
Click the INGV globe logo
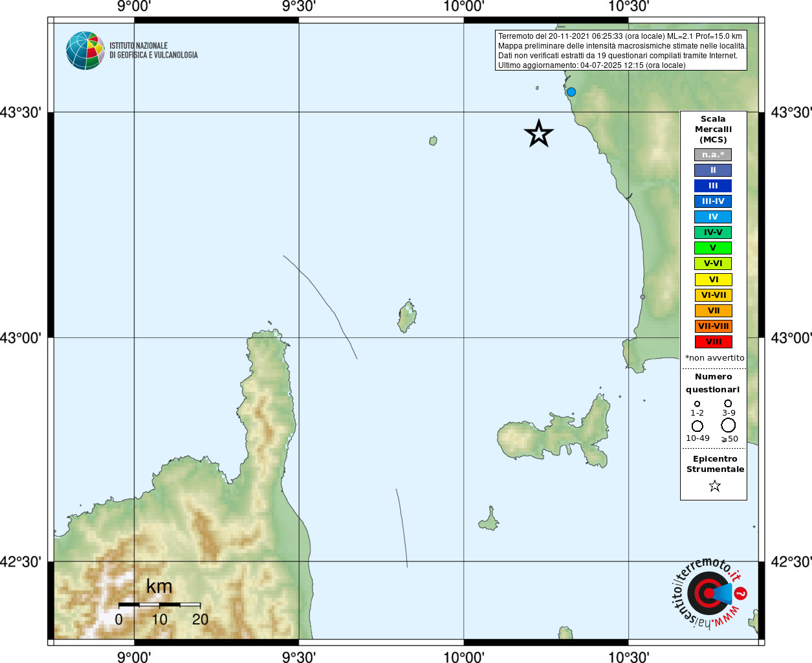(85, 51)
